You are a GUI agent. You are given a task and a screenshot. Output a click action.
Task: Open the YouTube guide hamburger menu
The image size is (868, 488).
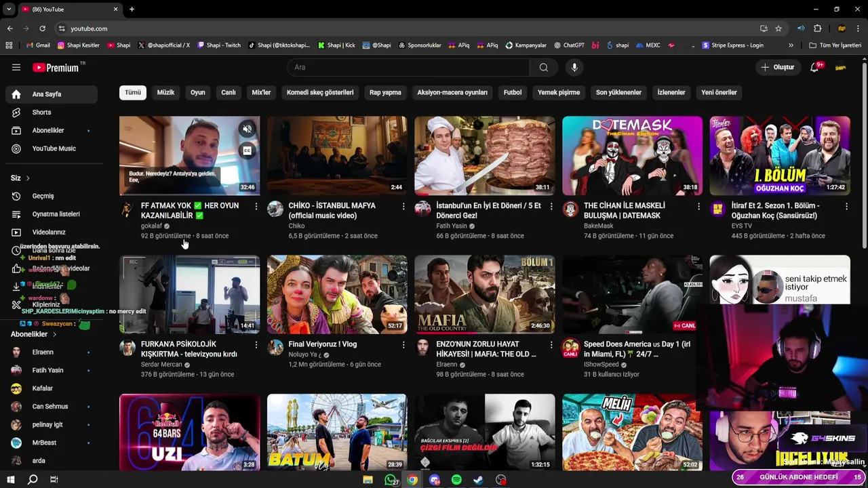pyautogui.click(x=16, y=67)
